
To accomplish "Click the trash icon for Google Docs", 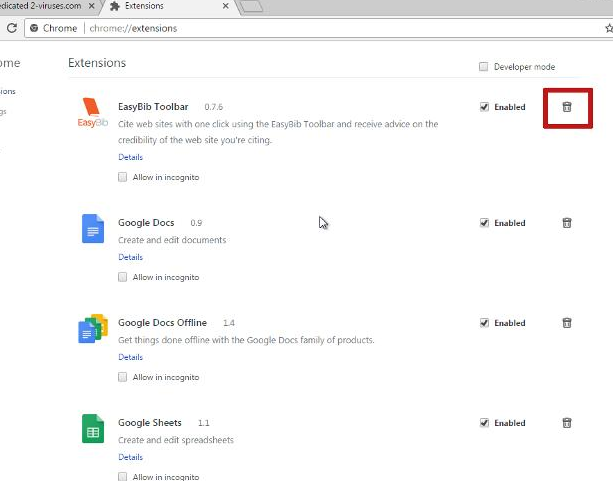I will (566, 223).
